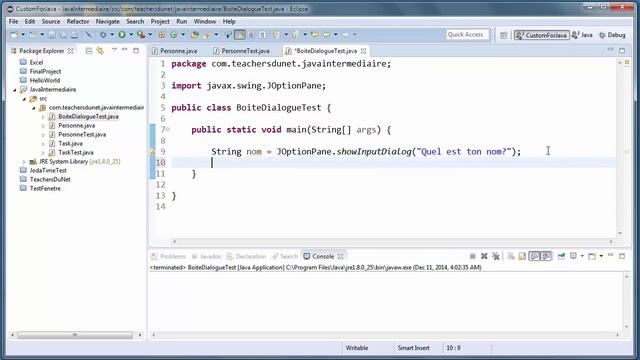Open the Display Selected Console dropdown arrow
Image resolution: width=640 pixels, height=360 pixels.
click(582, 256)
